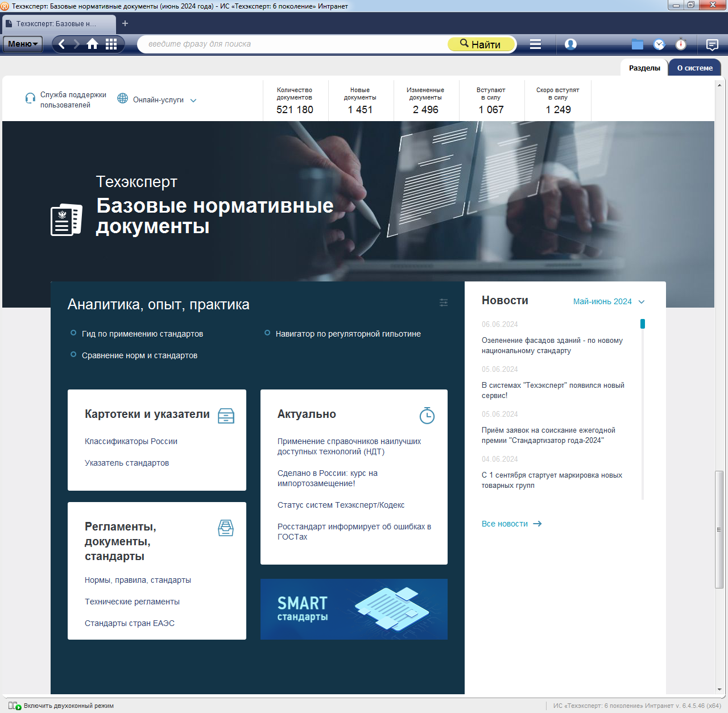Open the user profile icon
The height and width of the screenshot is (713, 728).
[x=570, y=44]
